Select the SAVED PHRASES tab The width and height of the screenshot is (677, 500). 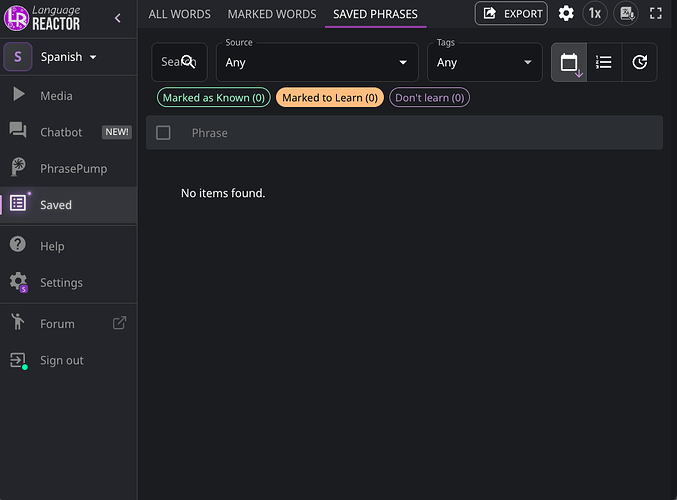(375, 14)
